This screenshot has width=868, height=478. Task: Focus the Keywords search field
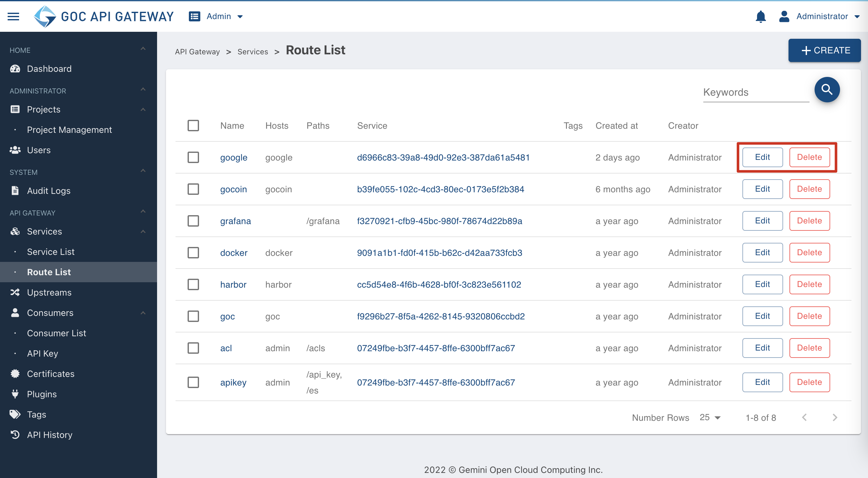click(756, 92)
